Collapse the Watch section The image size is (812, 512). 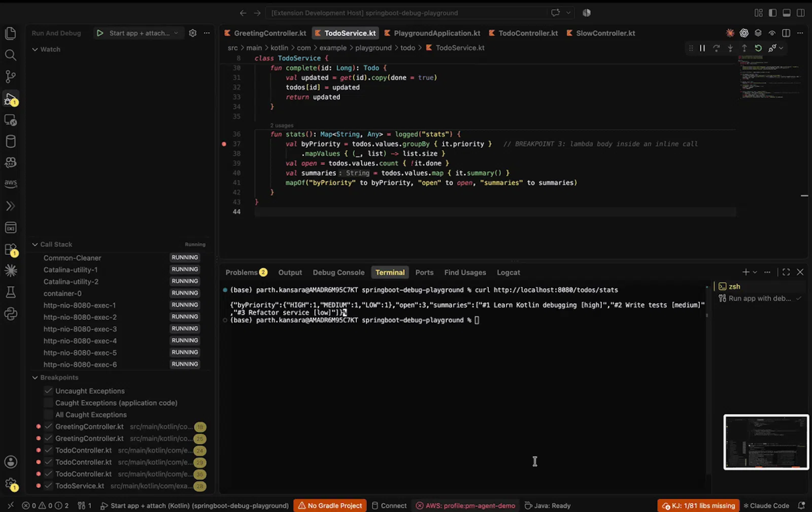click(35, 49)
